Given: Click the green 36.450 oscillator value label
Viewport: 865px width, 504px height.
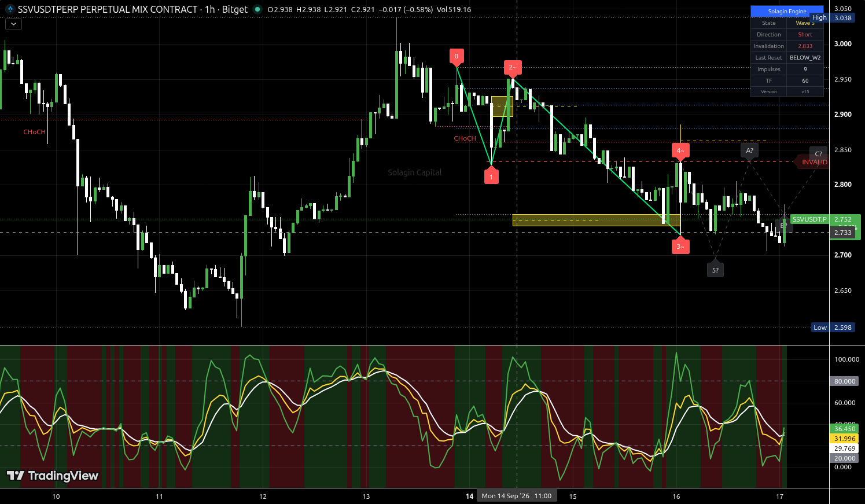Looking at the screenshot, I should [x=844, y=429].
